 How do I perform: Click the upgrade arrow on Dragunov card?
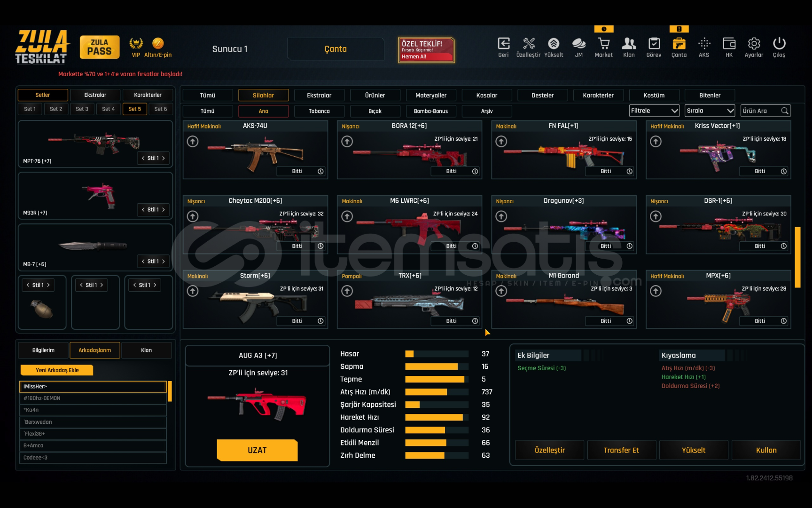point(501,216)
